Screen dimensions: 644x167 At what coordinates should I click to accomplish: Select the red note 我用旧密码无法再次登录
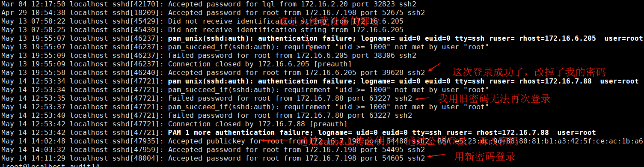(x=494, y=98)
